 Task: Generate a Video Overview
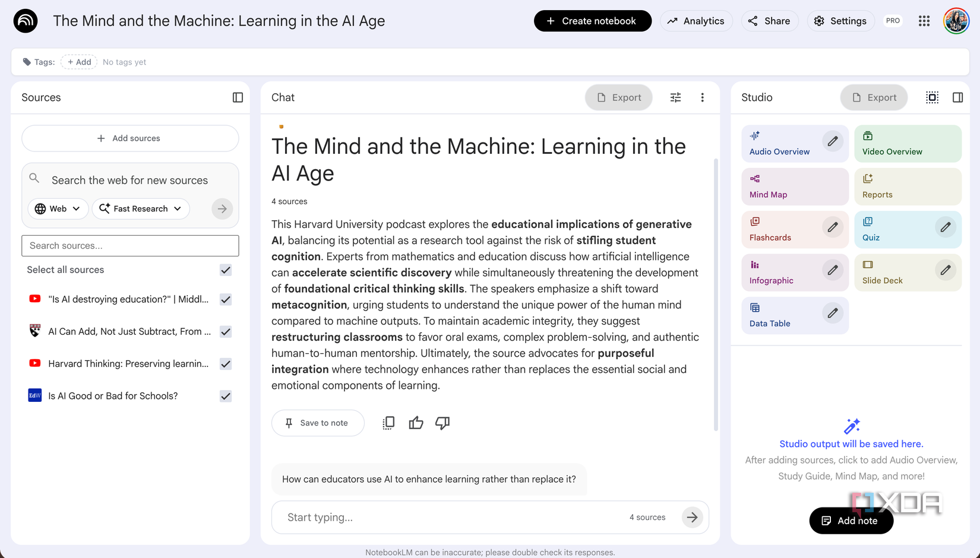pos(908,144)
